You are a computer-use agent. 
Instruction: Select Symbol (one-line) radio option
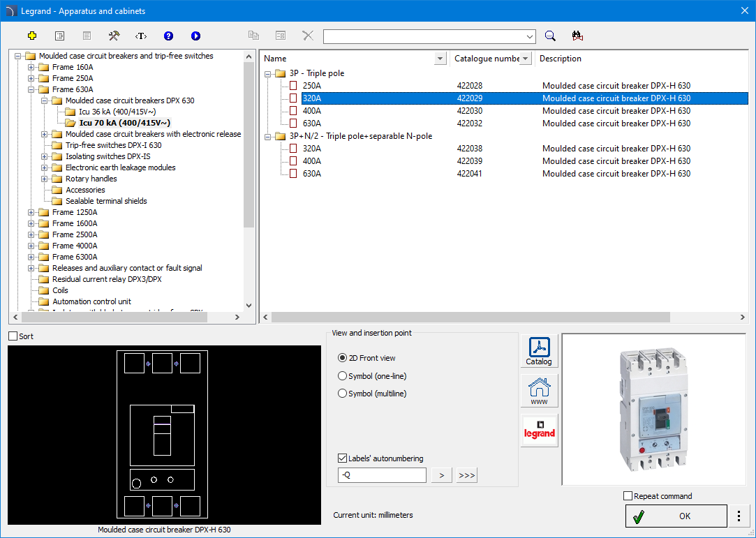point(342,375)
